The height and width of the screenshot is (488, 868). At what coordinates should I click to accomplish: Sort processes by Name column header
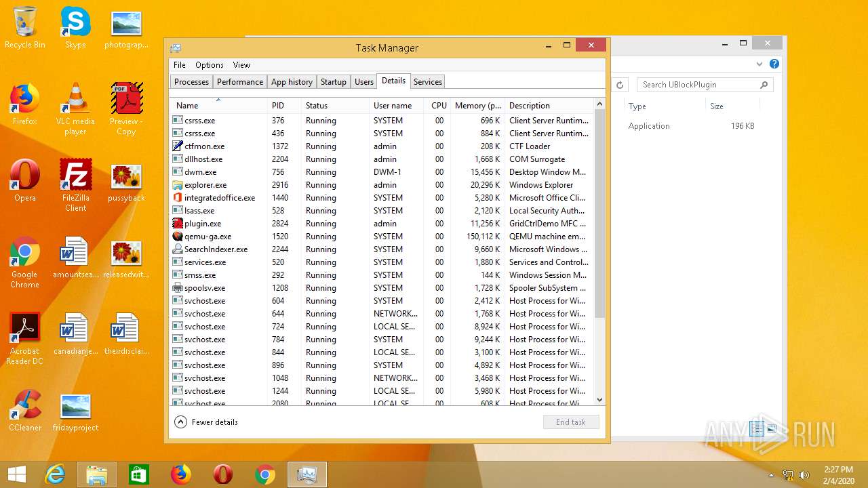tap(218, 106)
